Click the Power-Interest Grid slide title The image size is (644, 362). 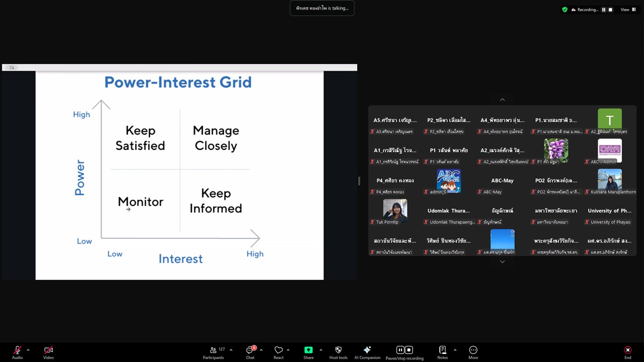coord(178,82)
